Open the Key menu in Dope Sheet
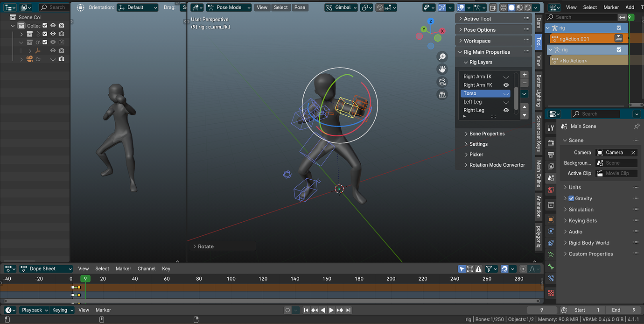Screen dimensions: 644x324 point(166,269)
